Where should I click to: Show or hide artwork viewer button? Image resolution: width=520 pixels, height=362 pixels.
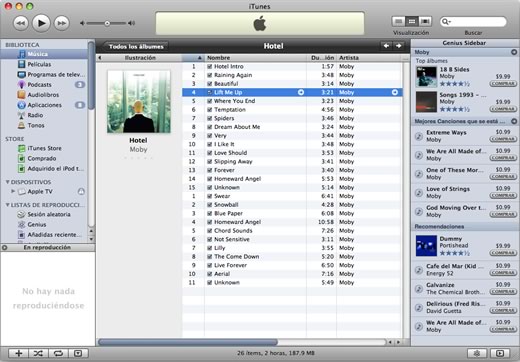pyautogui.click(x=78, y=353)
